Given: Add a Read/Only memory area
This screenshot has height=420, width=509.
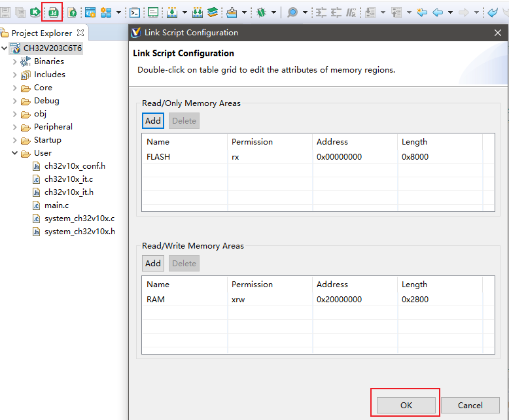Looking at the screenshot, I should pyautogui.click(x=153, y=121).
